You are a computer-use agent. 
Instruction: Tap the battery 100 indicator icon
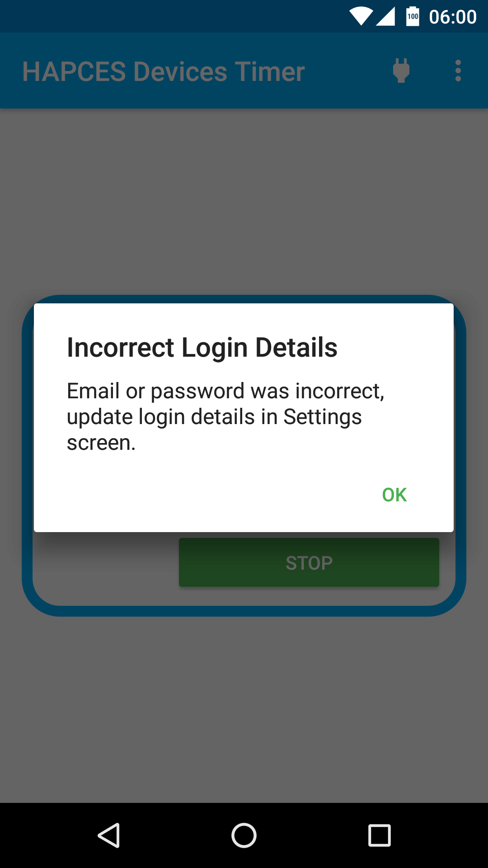413,16
